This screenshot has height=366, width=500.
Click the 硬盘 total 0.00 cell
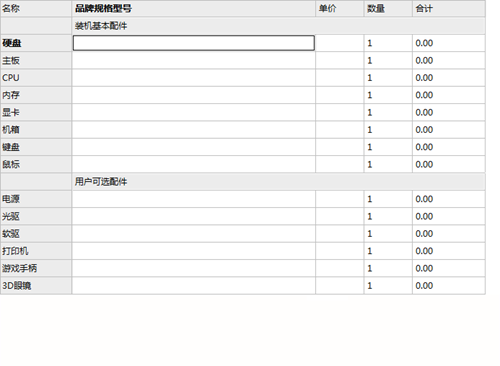point(449,43)
